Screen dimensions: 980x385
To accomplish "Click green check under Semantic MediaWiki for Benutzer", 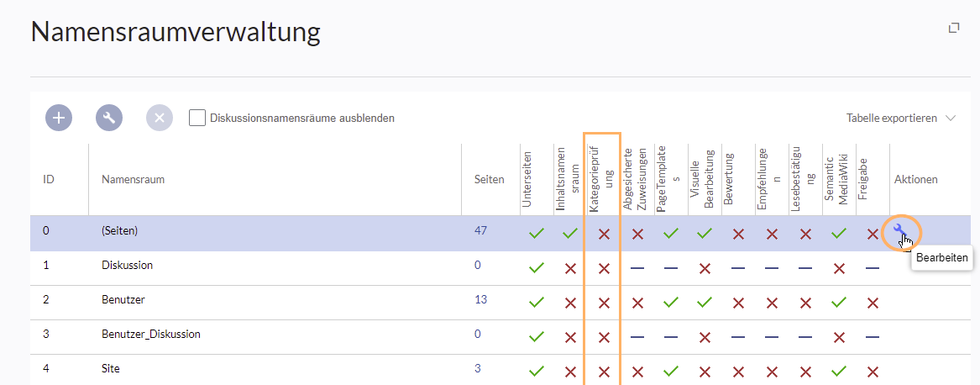I will [x=838, y=303].
